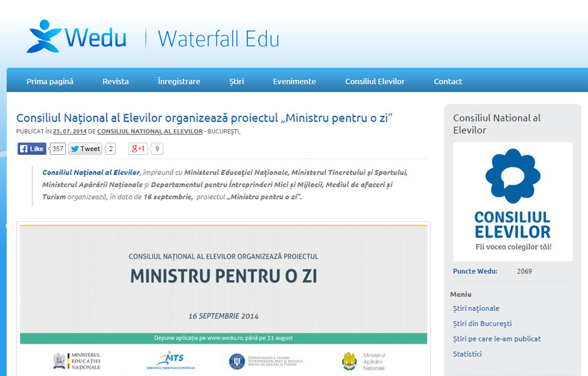Screen dimensions: 588x376
Task: Click the publication date 25.07.2014 link
Action: tap(69, 132)
